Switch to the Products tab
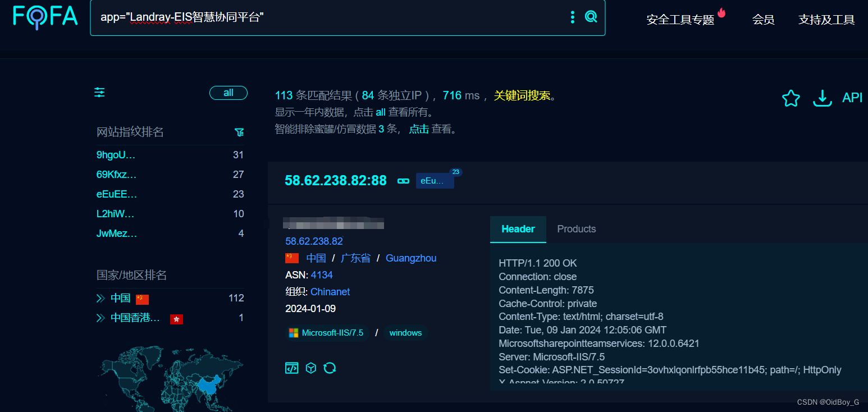 coord(576,229)
